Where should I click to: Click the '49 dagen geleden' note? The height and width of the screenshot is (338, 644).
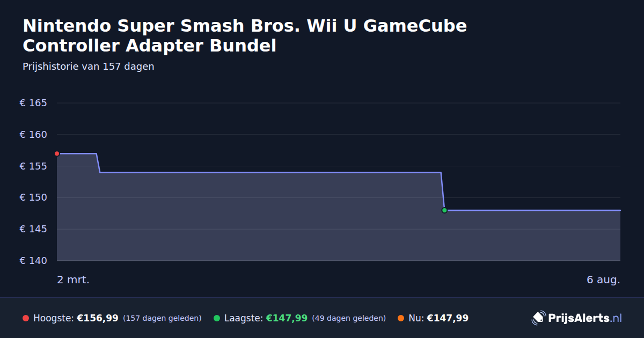[x=349, y=318]
